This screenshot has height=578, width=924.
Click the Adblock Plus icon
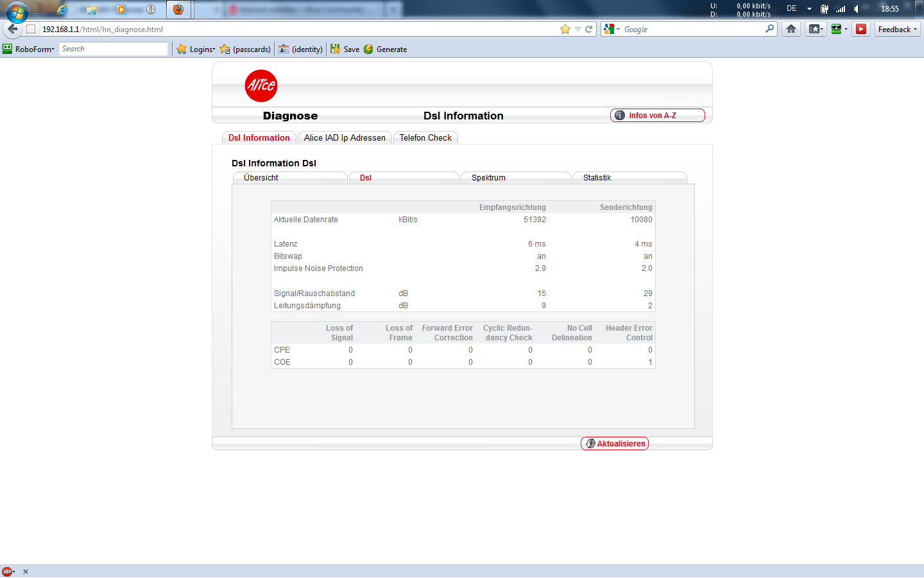(7, 572)
